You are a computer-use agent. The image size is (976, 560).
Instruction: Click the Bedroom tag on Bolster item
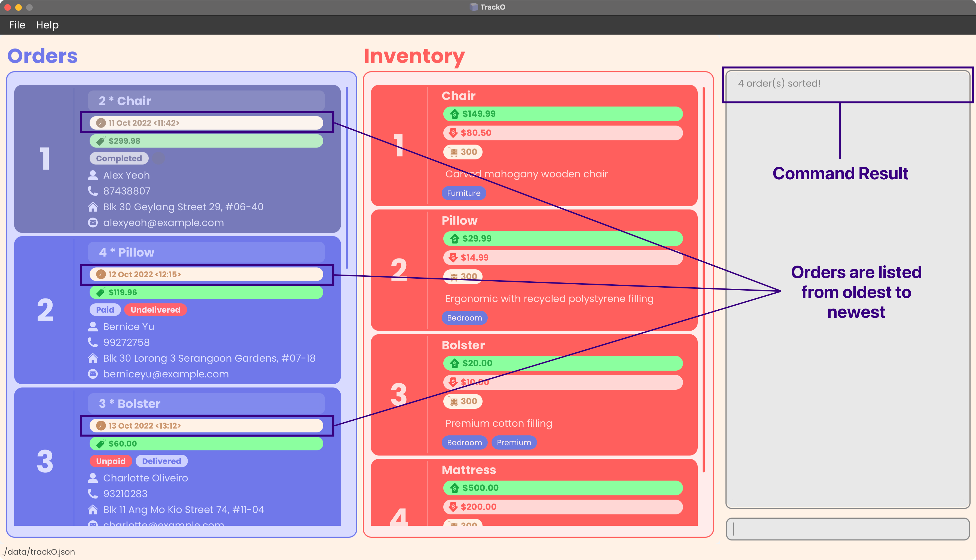point(465,442)
